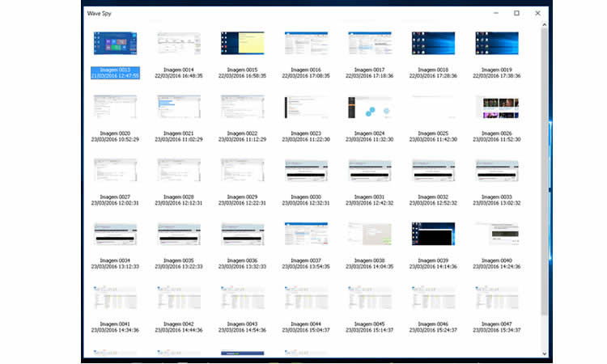Select Imagem 0041 capture
607x364 pixels.
pyautogui.click(x=115, y=297)
